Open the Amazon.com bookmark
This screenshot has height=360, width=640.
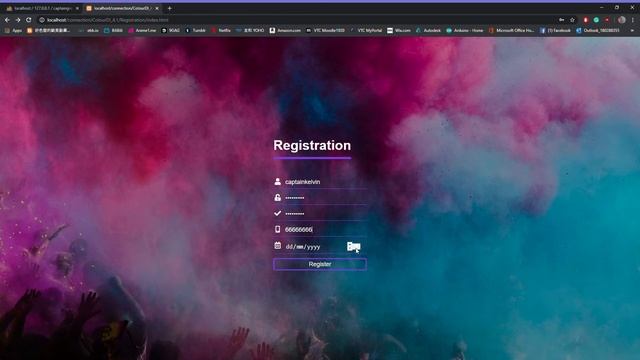point(285,30)
